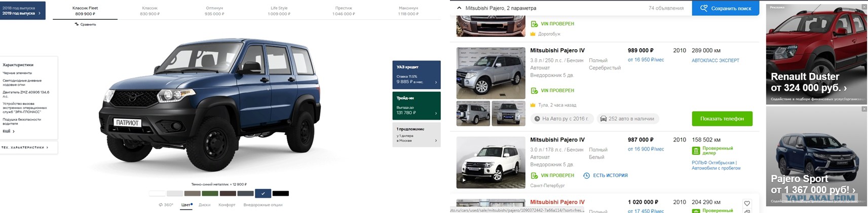This screenshot has height=213, width=868.
Task: Open the Цвет configurator tab
Action: [x=186, y=205]
